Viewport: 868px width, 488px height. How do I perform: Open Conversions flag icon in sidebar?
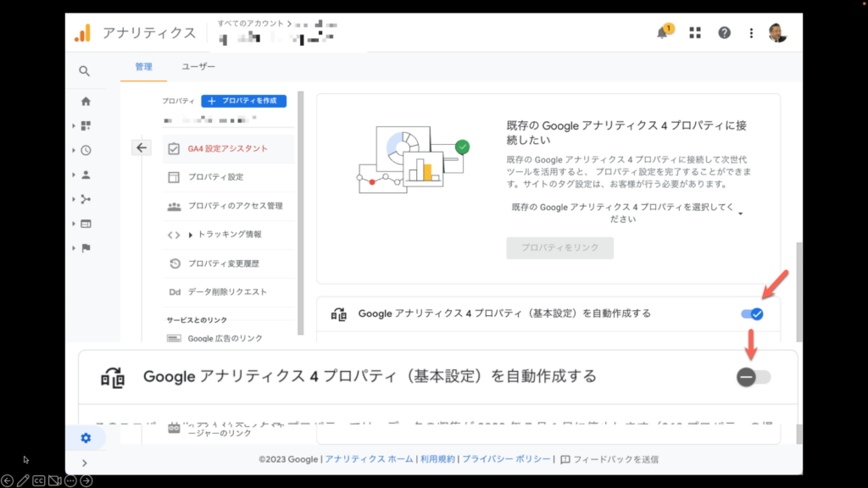pyautogui.click(x=86, y=248)
